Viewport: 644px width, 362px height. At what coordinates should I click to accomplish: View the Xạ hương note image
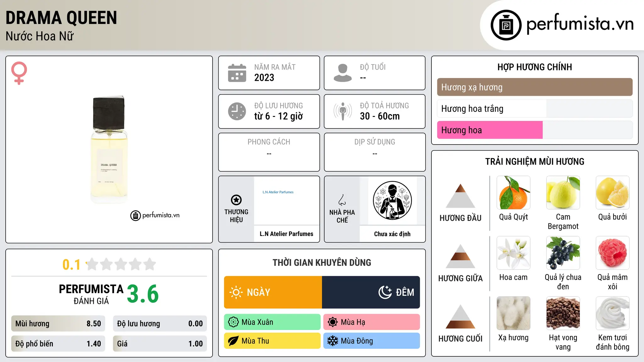(x=514, y=313)
